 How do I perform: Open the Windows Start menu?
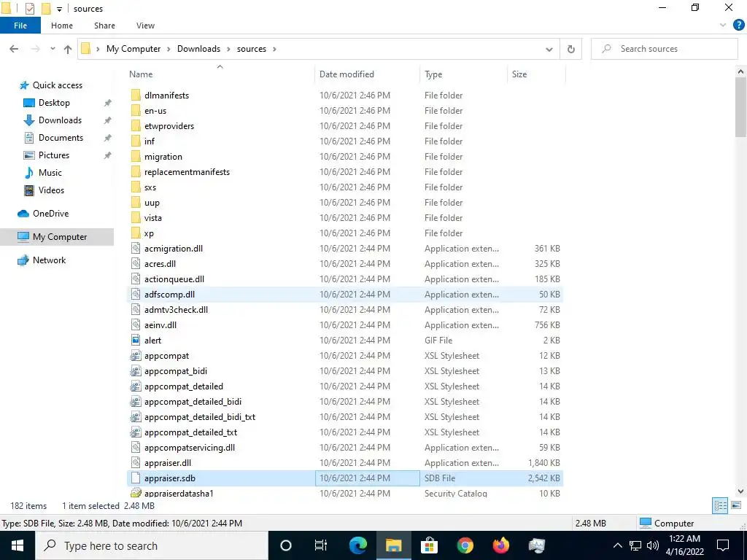[x=18, y=545]
